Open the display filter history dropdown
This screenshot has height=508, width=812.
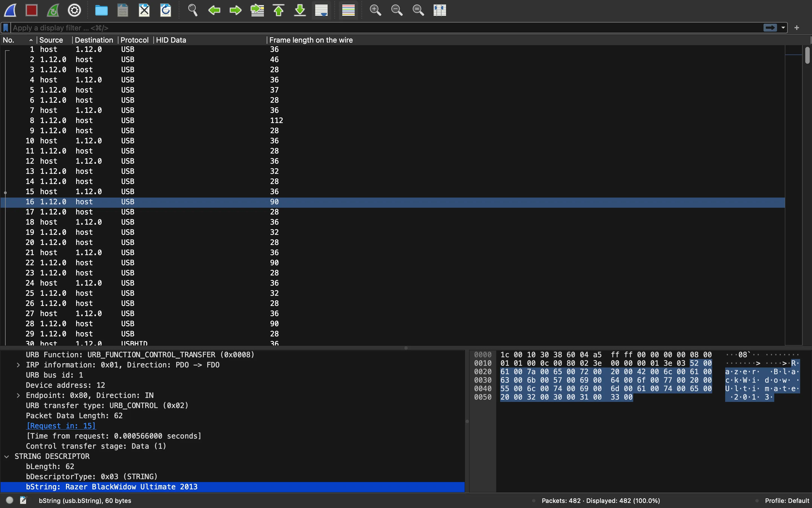click(x=783, y=28)
